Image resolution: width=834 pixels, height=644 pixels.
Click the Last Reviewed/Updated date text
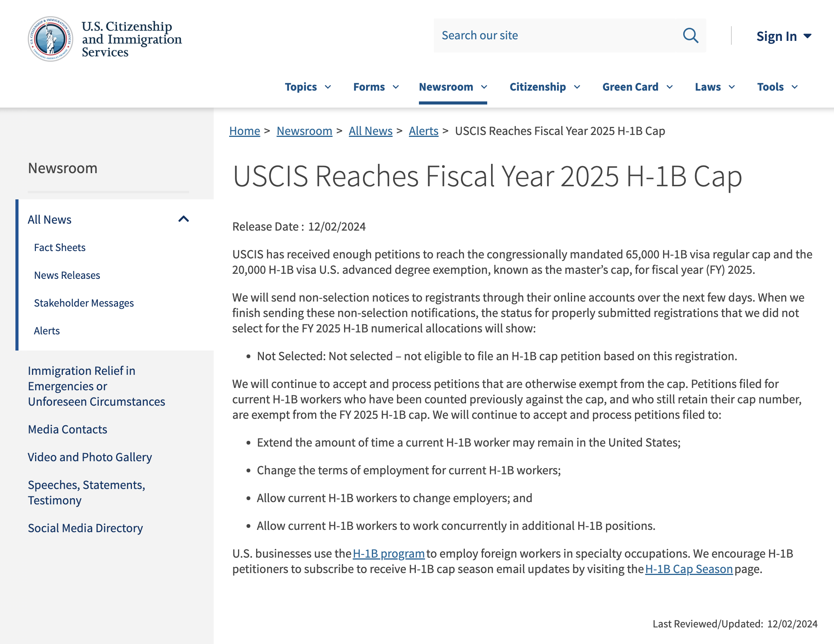tap(735, 624)
